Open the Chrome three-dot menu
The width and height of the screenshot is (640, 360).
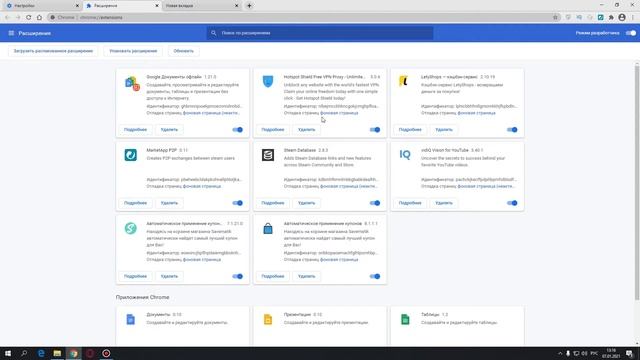[633, 18]
